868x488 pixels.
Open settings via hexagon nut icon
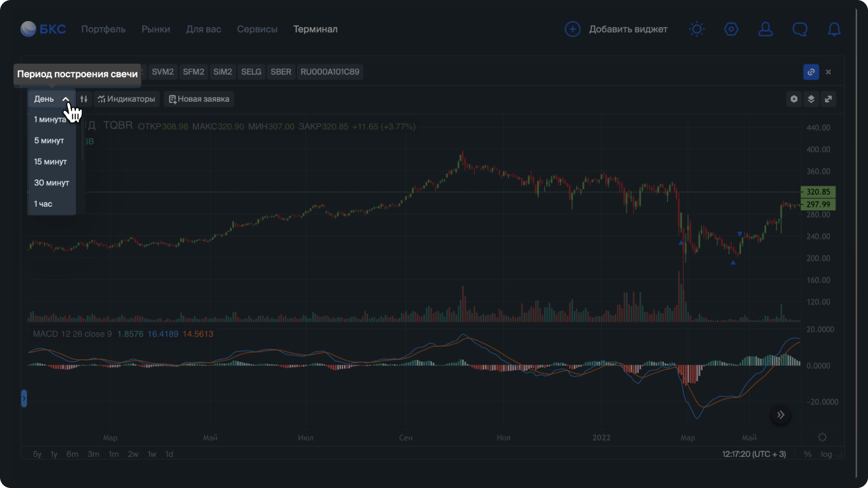pyautogui.click(x=731, y=29)
